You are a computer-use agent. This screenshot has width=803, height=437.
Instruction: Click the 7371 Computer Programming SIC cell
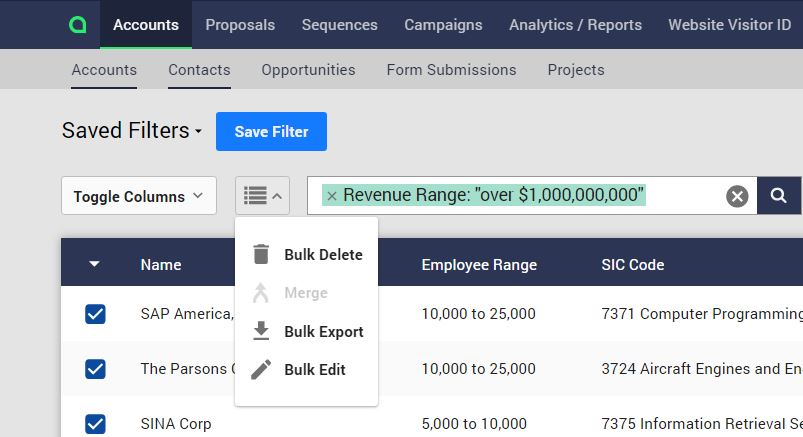(x=702, y=314)
